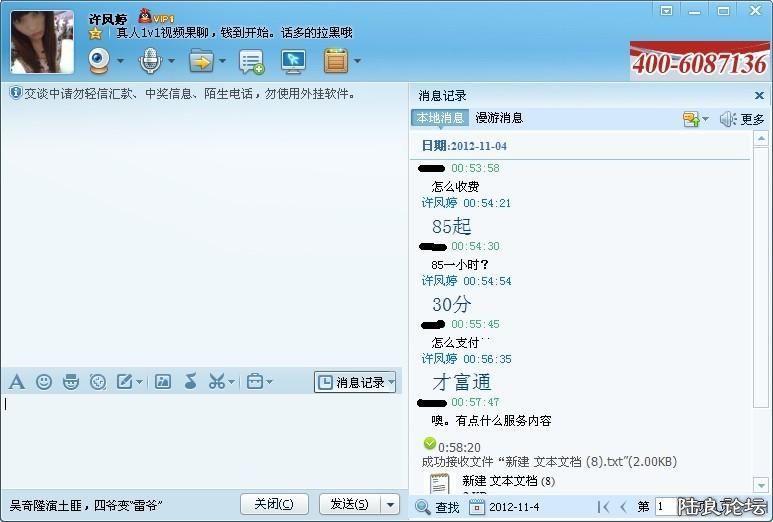Click the create discussion group icon
The height and width of the screenshot is (522, 773).
point(251,61)
